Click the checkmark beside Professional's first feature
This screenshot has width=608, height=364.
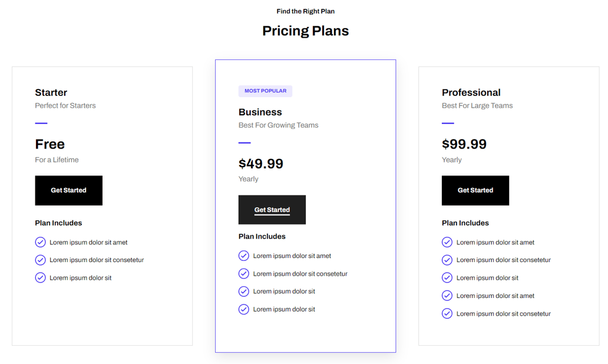click(x=447, y=242)
